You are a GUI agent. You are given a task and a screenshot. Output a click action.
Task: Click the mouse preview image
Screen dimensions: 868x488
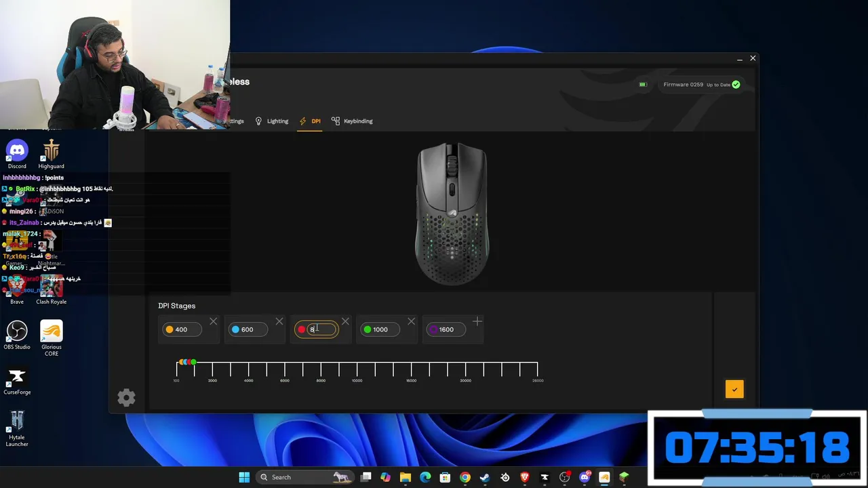pyautogui.click(x=452, y=213)
